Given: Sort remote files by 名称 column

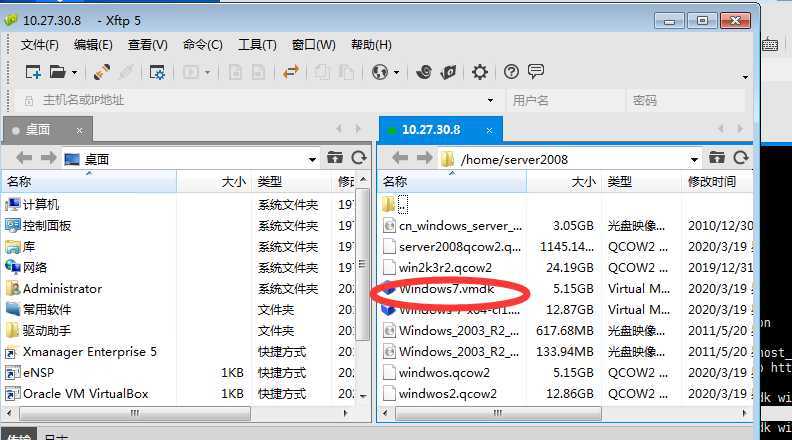Looking at the screenshot, I should coord(452,181).
